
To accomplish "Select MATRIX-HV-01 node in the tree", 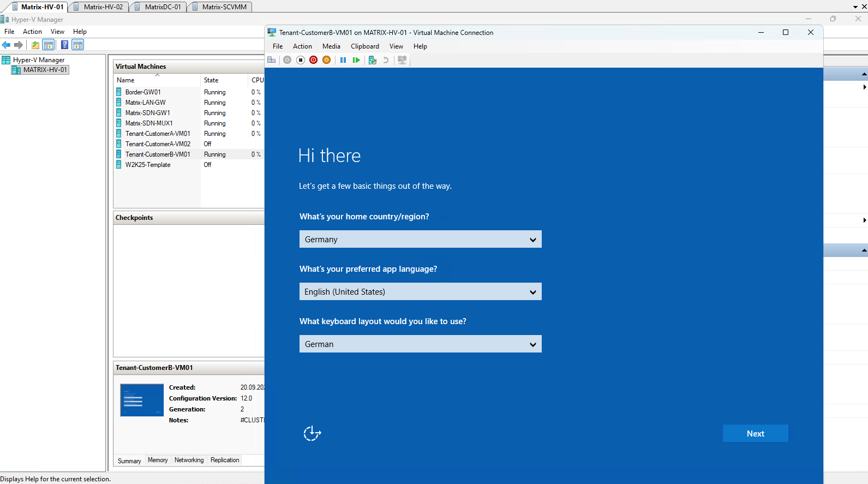I will point(45,70).
